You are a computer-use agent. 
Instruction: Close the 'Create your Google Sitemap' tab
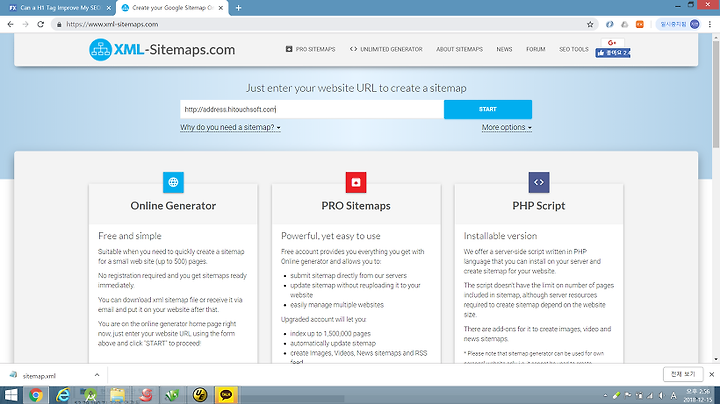tap(221, 8)
